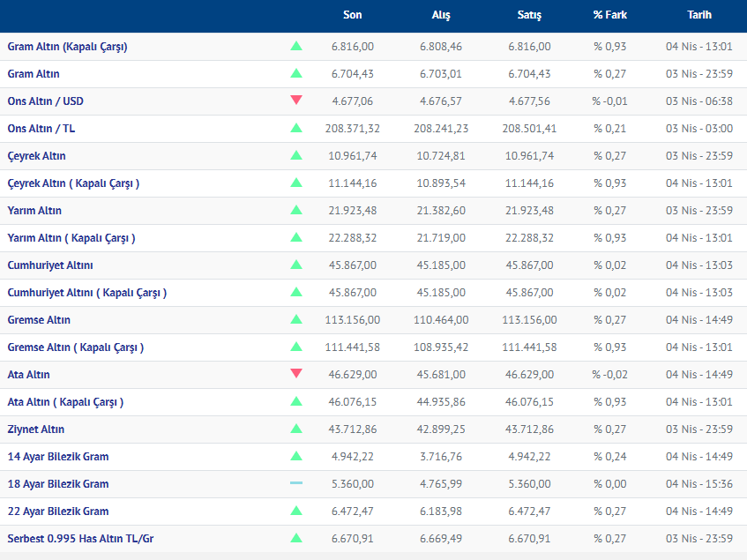Click green up arrow beside Çeyrek Altın
The height and width of the screenshot is (560, 747).
296,156
